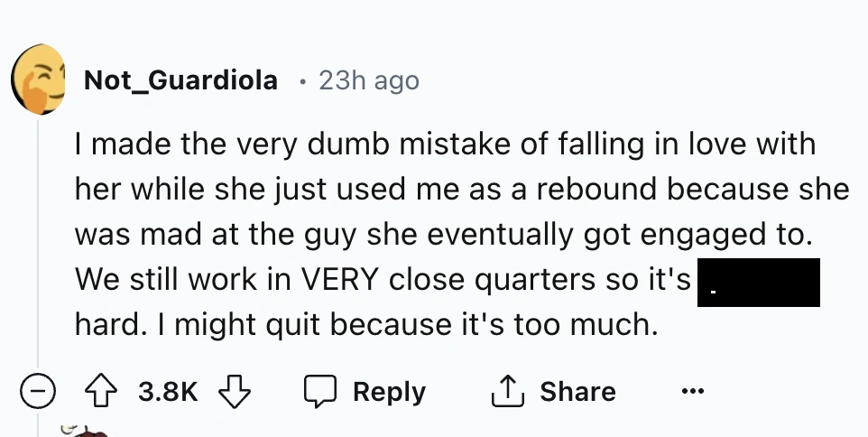Viewport: 868px width, 437px height.
Task: Collapse the comment with the minus button
Action: [x=36, y=392]
